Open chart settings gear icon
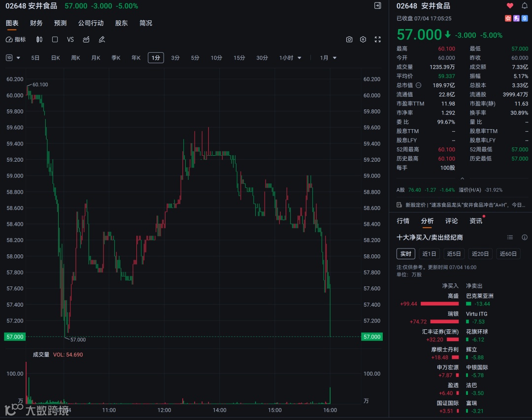The image size is (532, 420). [363, 39]
